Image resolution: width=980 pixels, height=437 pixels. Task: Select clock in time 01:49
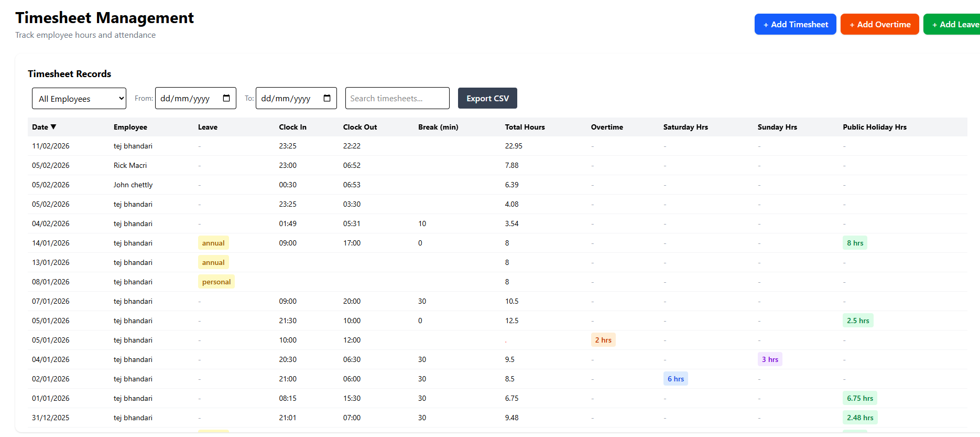tap(288, 223)
